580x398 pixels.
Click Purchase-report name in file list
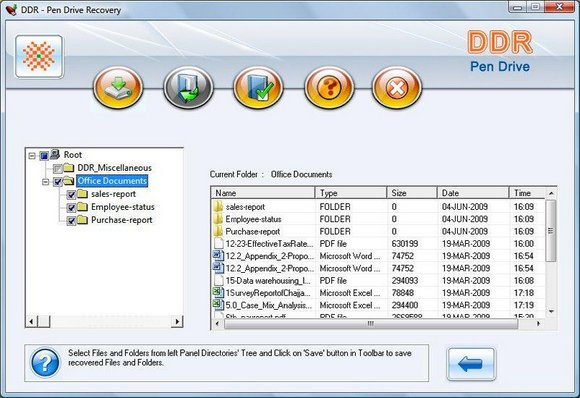pos(253,232)
